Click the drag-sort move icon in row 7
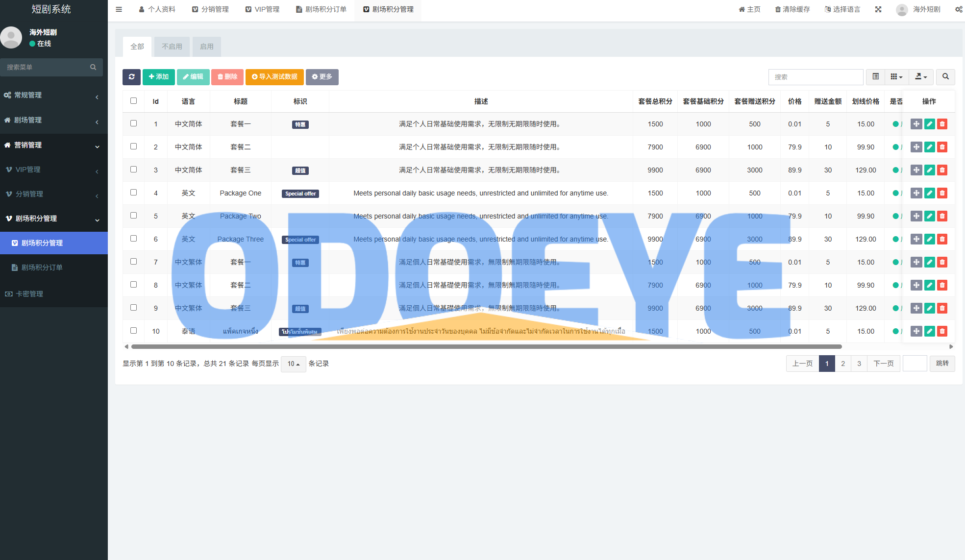965x560 pixels. (916, 262)
